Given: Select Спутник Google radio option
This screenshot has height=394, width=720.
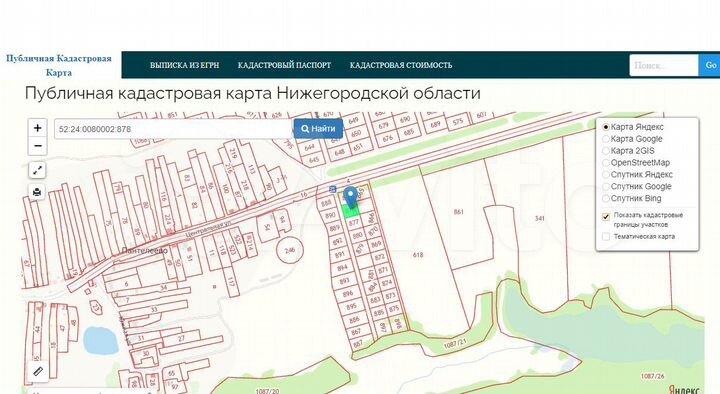Looking at the screenshot, I should click(606, 186).
